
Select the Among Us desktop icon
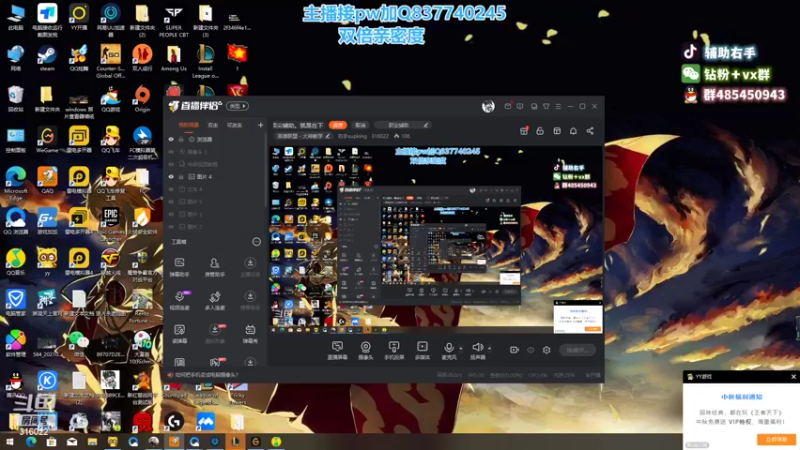[x=173, y=59]
